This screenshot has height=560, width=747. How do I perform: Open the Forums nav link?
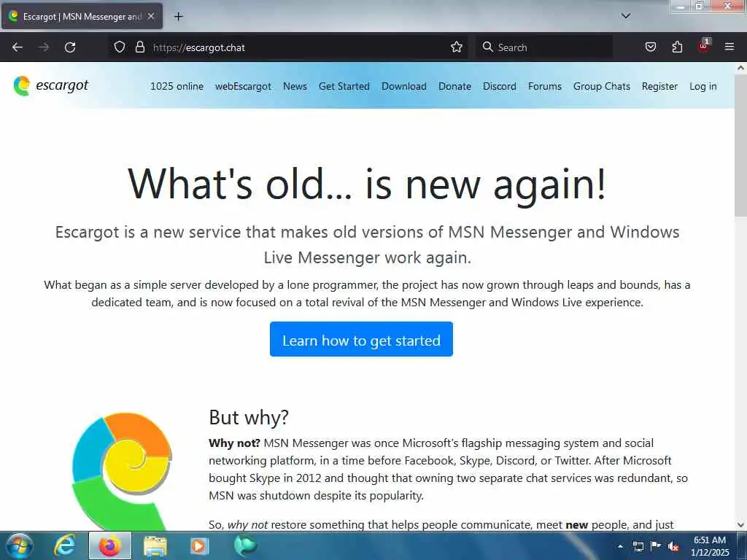[x=544, y=86]
